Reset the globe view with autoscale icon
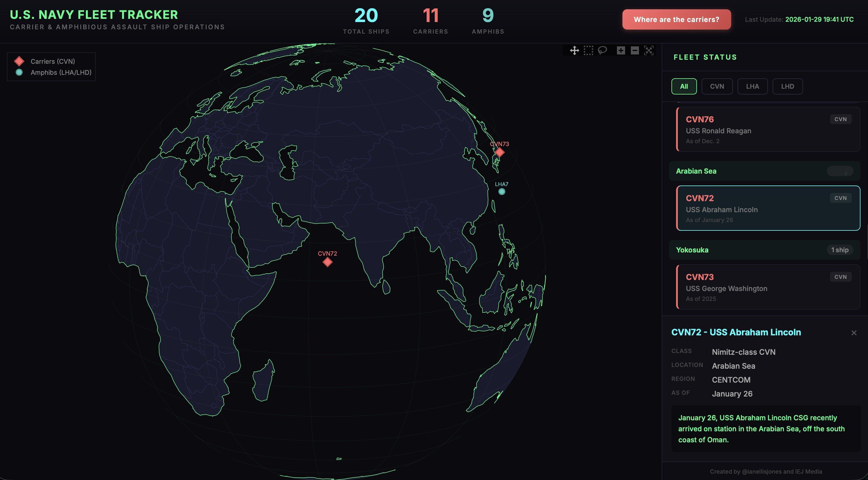This screenshot has height=480, width=868. (649, 50)
